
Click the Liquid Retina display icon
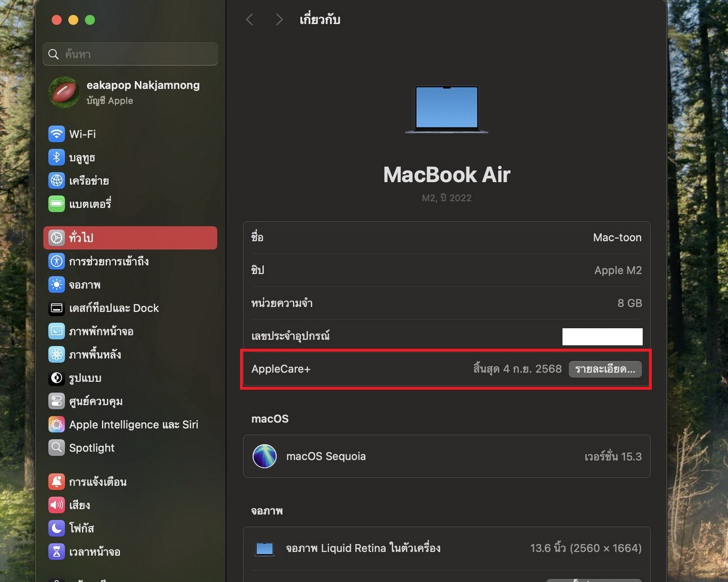264,548
